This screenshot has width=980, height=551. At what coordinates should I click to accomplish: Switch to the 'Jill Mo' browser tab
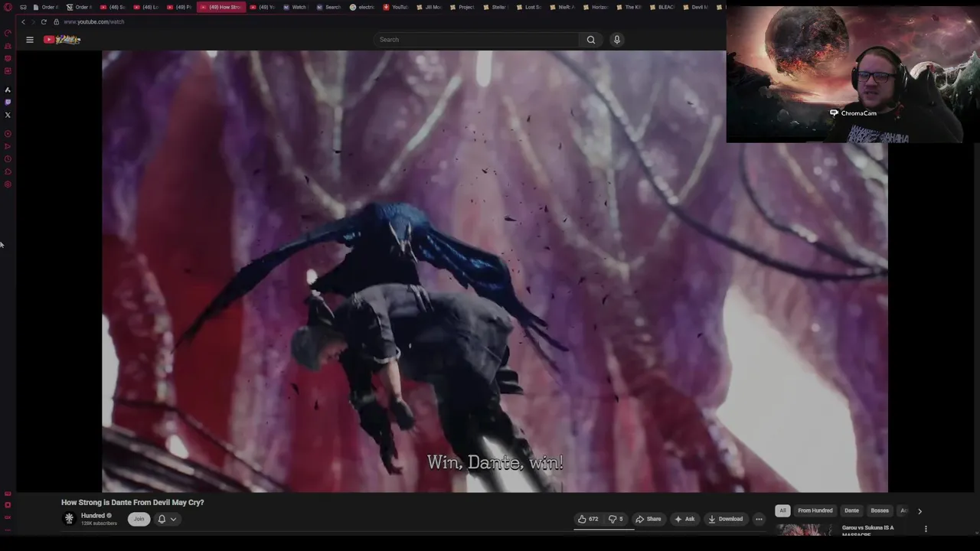(x=428, y=7)
